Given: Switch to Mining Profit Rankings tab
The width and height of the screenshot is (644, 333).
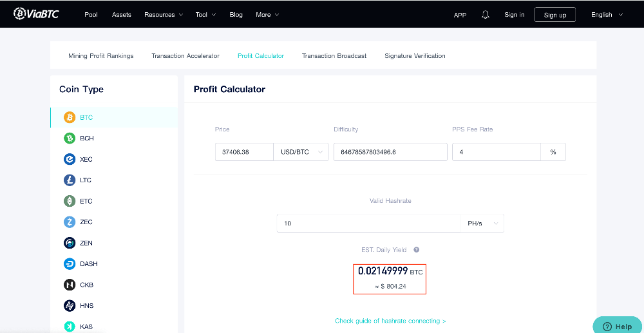Looking at the screenshot, I should [101, 56].
